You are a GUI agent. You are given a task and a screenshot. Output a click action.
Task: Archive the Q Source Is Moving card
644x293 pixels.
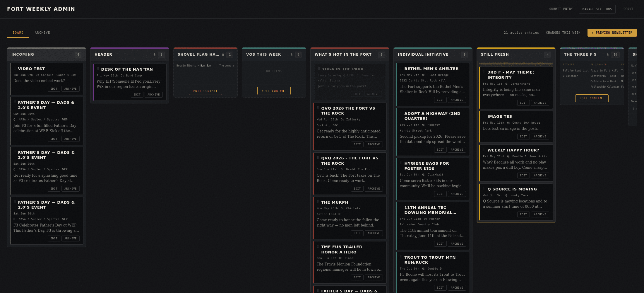point(540,214)
